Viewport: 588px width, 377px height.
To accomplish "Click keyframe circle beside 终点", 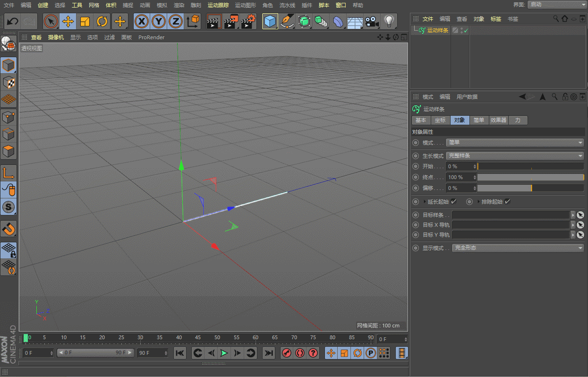I will coord(416,177).
